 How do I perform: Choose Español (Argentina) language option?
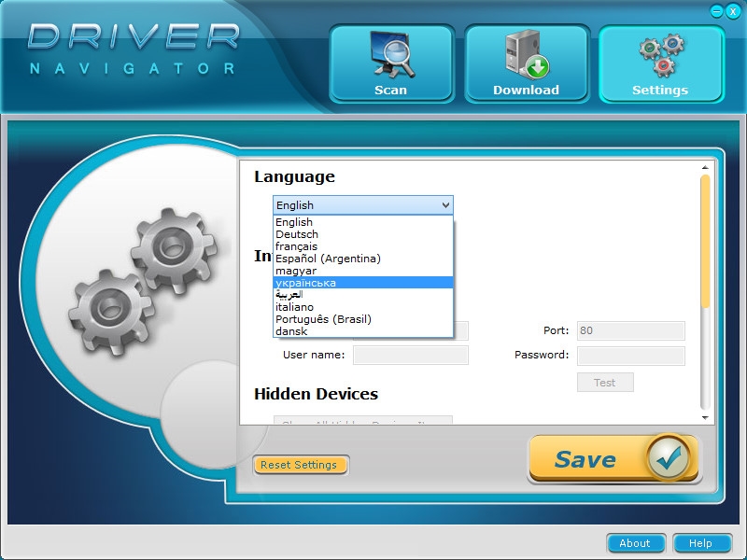tap(363, 259)
